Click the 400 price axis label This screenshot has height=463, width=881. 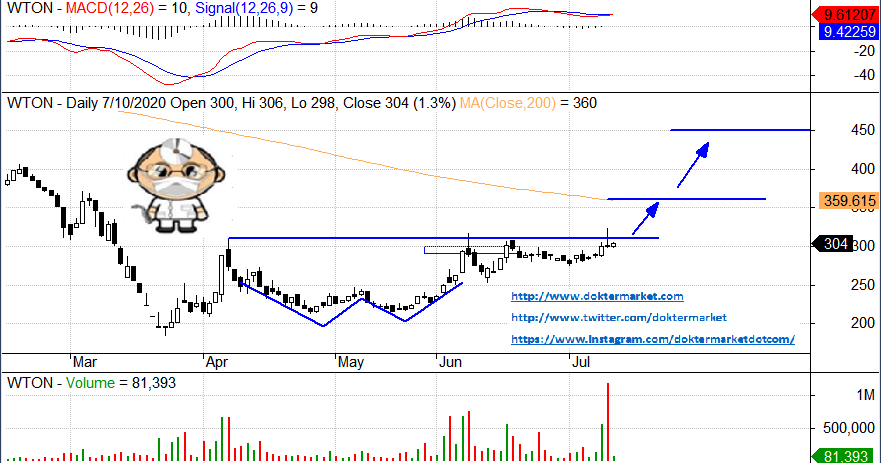click(x=863, y=169)
